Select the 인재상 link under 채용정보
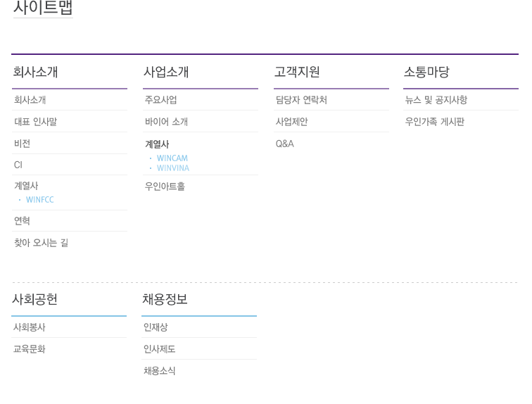The height and width of the screenshot is (404, 532). pyautogui.click(x=156, y=327)
